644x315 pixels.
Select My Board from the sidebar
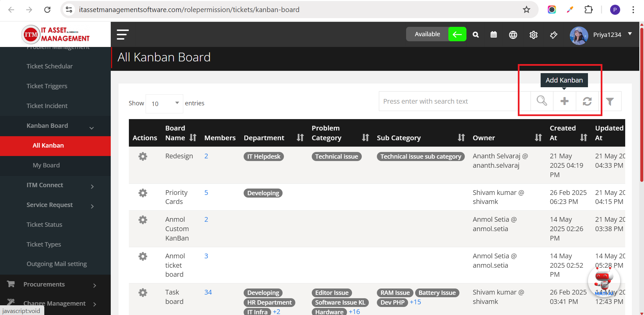click(46, 165)
